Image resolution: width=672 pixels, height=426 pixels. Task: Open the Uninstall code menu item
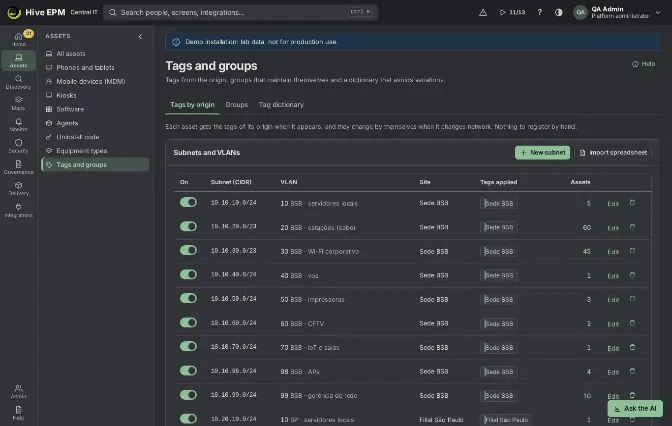pyautogui.click(x=95, y=137)
